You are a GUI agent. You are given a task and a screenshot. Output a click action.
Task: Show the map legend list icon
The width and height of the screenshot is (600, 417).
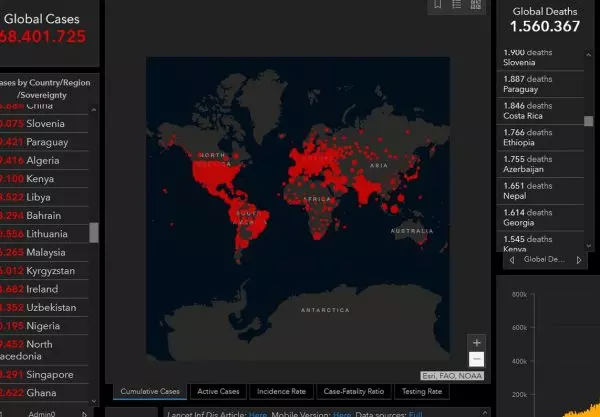457,5
